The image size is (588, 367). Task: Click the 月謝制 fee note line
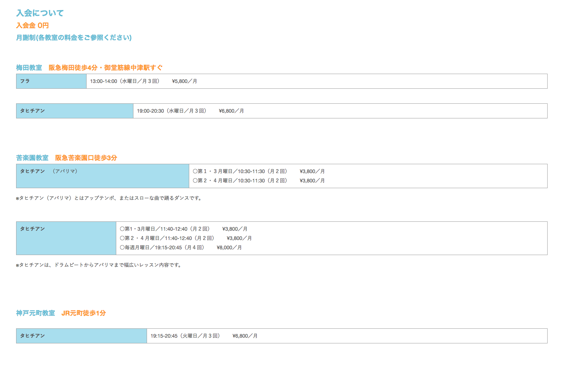(x=74, y=38)
